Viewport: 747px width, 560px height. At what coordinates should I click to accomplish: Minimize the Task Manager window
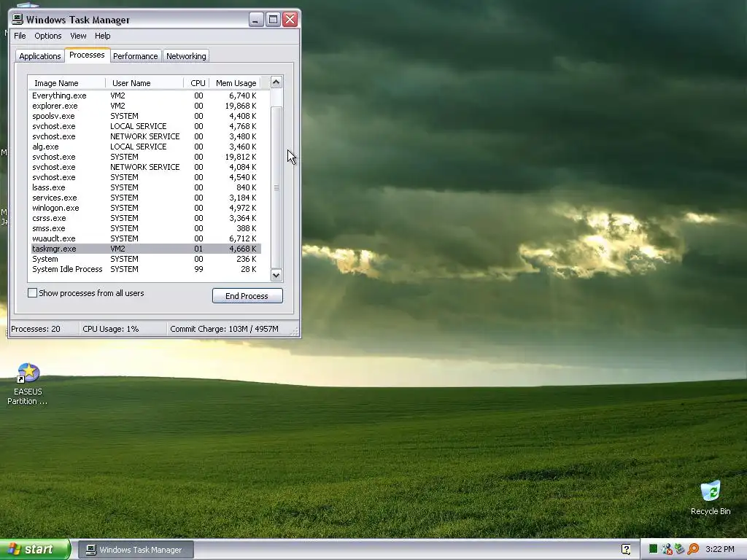(256, 20)
